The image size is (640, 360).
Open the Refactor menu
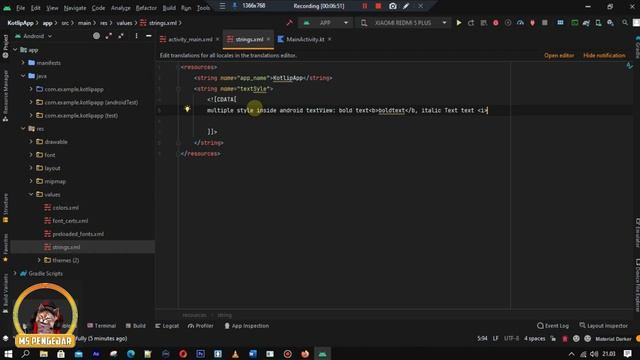tap(146, 8)
